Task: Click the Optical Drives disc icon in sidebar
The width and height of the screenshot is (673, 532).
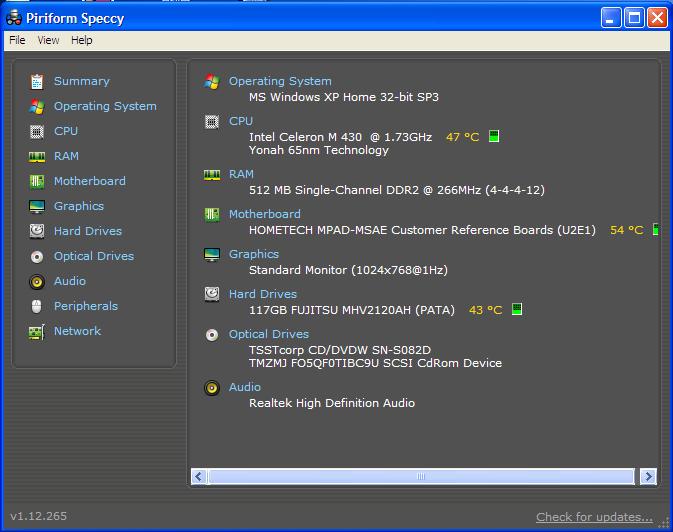Action: (37, 257)
